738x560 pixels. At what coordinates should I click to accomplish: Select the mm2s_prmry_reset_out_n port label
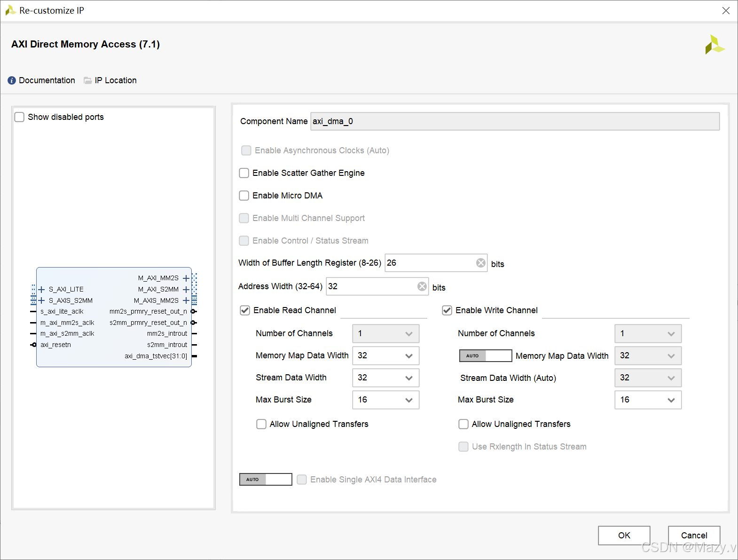[148, 311]
